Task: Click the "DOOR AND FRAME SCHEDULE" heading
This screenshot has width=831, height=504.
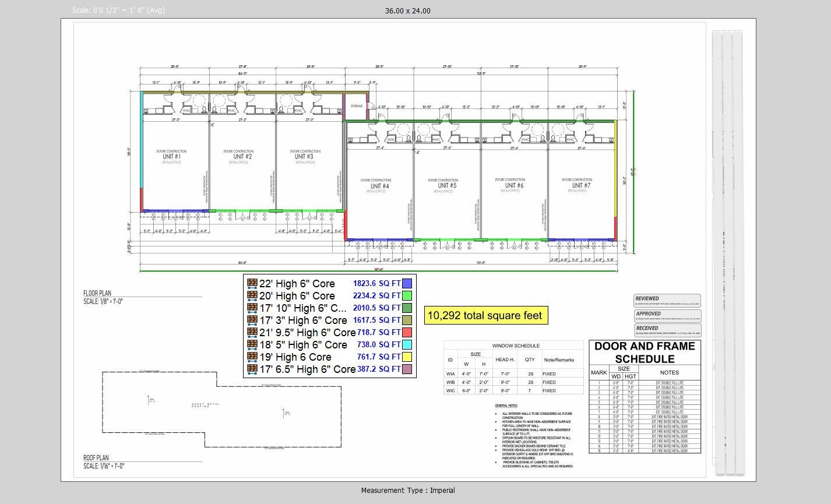Action: 645,353
